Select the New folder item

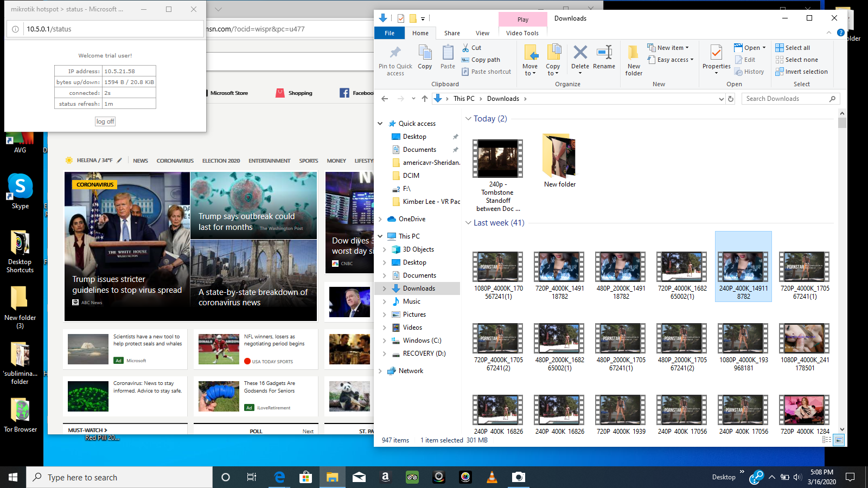coord(560,161)
